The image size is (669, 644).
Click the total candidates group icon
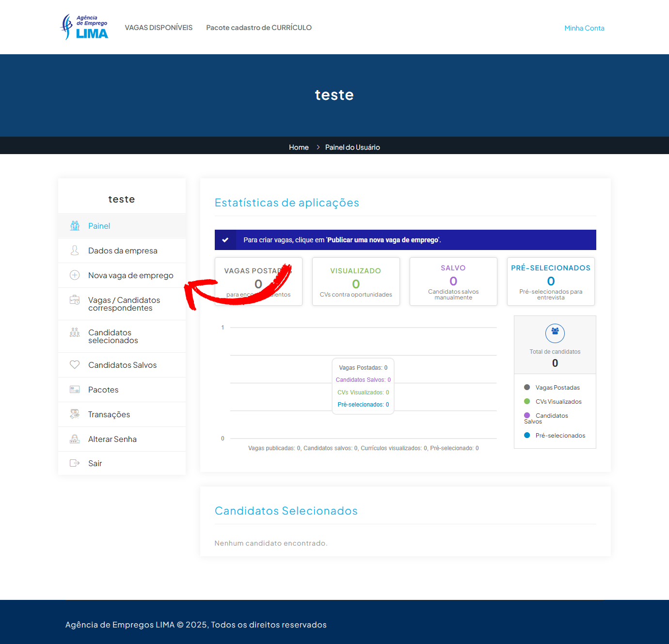coord(555,333)
